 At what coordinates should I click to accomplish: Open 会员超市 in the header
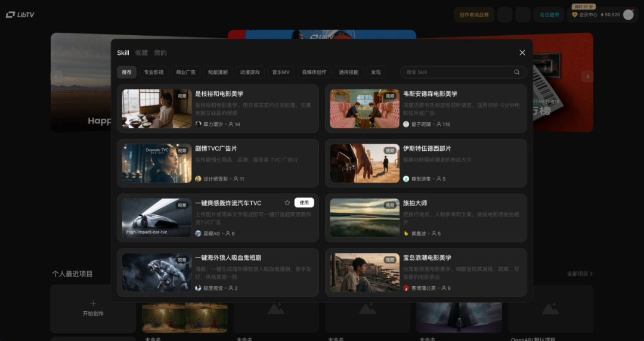[x=549, y=15]
